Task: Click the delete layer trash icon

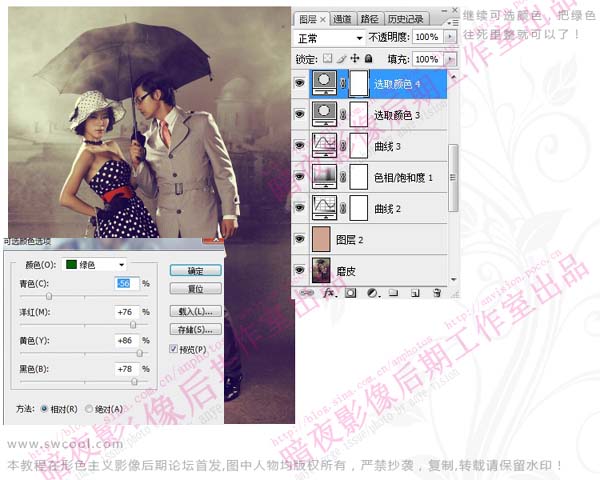Action: [437, 293]
